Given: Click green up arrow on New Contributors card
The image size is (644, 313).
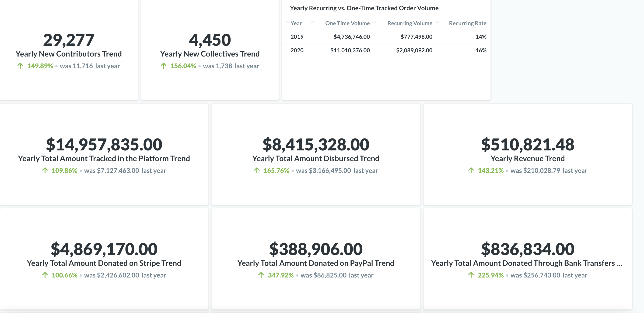Looking at the screenshot, I should pos(20,66).
